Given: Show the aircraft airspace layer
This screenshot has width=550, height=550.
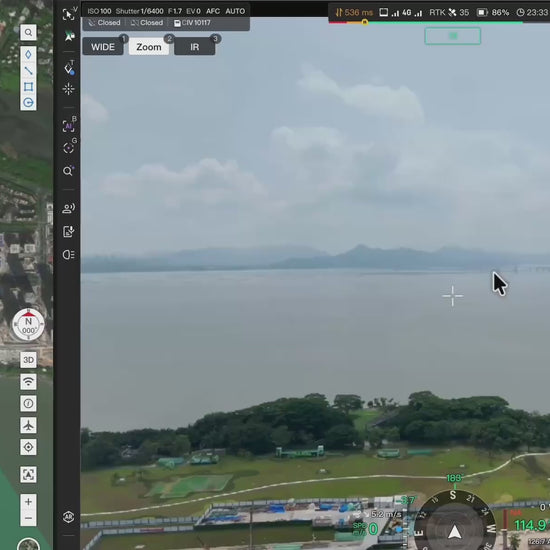Looking at the screenshot, I should (28, 425).
